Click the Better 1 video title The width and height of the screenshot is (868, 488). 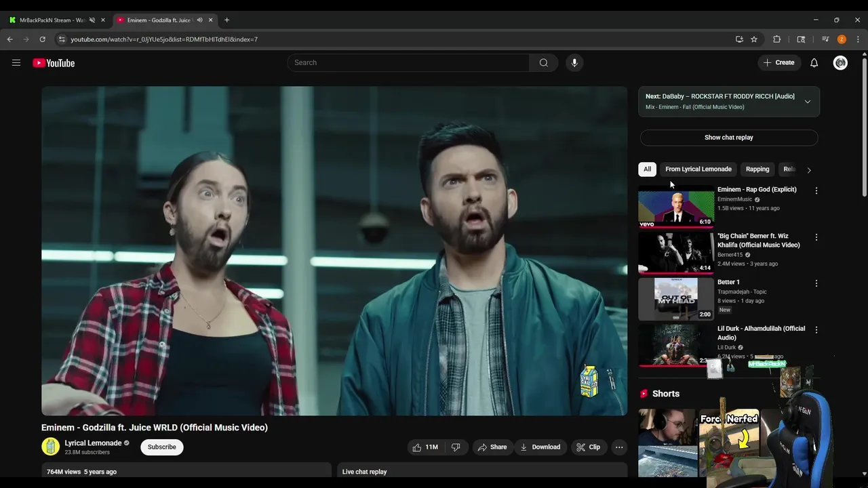[x=728, y=282]
